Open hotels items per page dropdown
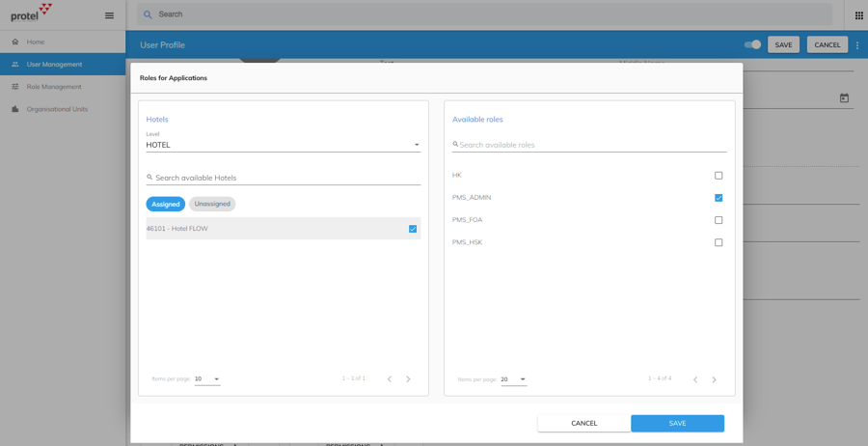This screenshot has height=446, width=868. [207, 379]
